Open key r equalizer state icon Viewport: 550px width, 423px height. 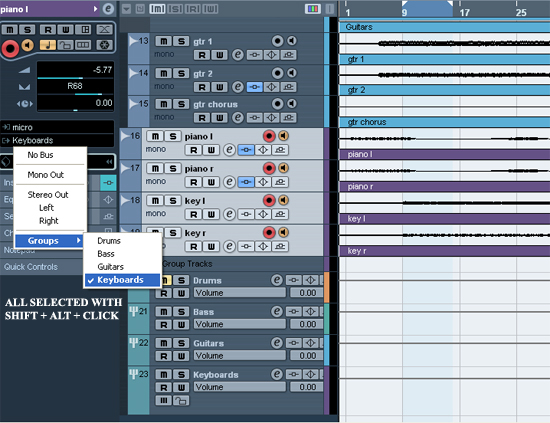[x=263, y=246]
